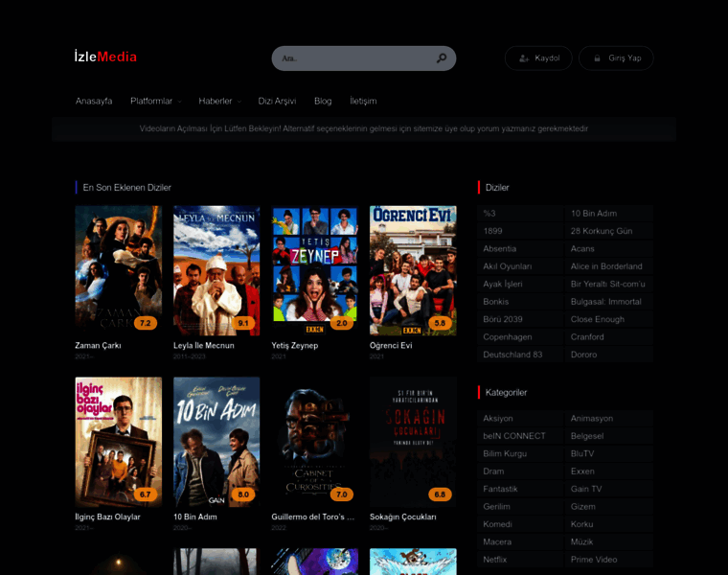Open Bir Yeraltı Sit-com'u series link
The height and width of the screenshot is (575, 728).
(x=609, y=285)
